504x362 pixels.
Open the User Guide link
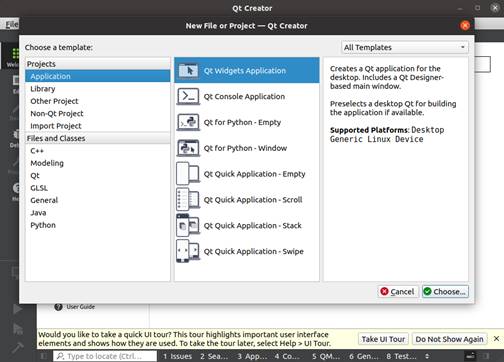pos(80,307)
